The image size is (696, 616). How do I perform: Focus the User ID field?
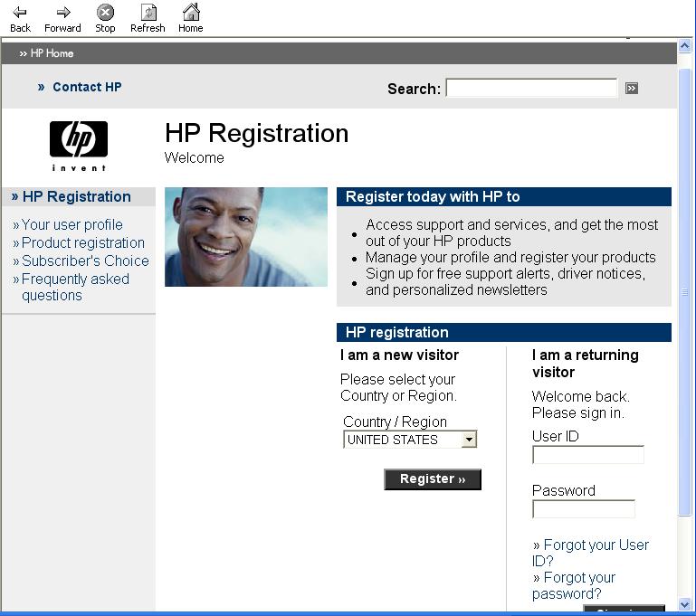coord(588,455)
